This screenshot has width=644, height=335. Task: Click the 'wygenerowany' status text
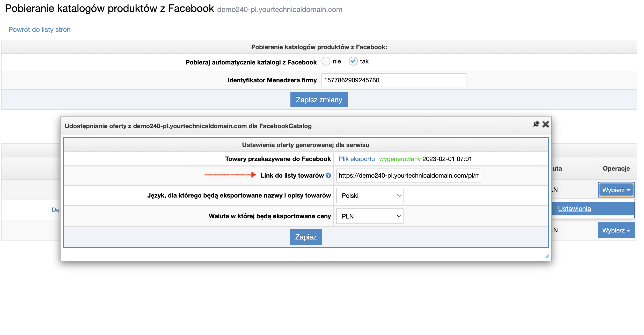[x=400, y=159]
